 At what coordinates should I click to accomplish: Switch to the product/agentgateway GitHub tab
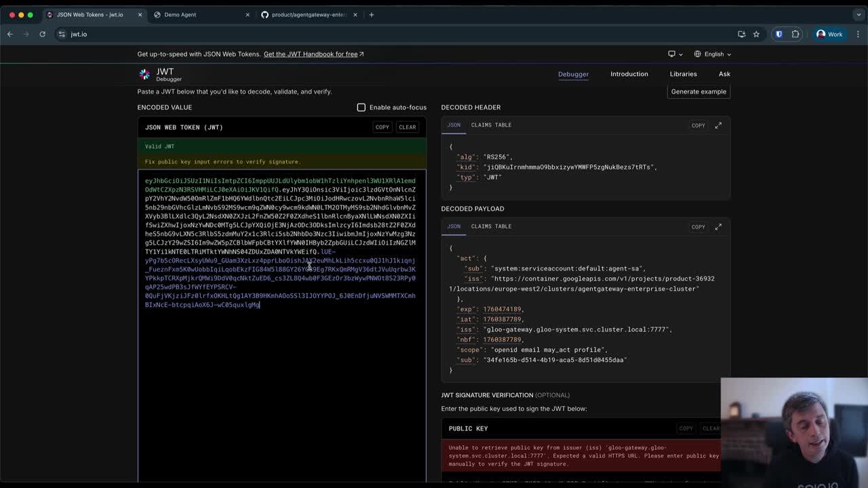pyautogui.click(x=309, y=14)
